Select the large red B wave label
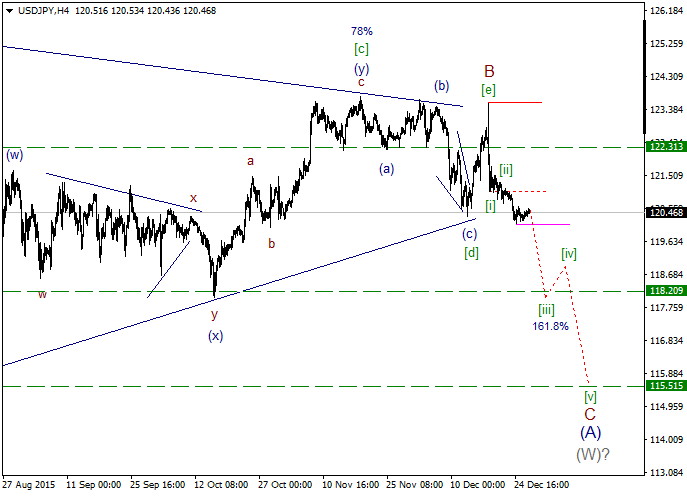The image size is (687, 496). click(x=489, y=71)
